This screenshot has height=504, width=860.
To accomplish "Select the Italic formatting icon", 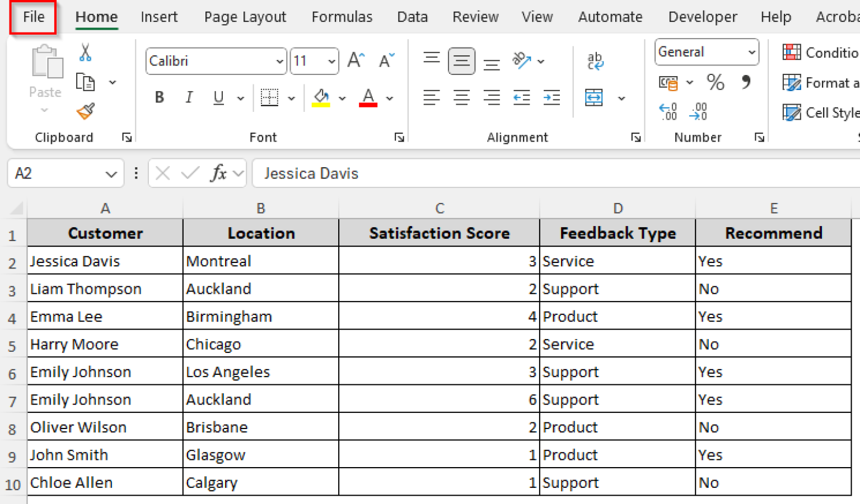I will click(x=189, y=97).
